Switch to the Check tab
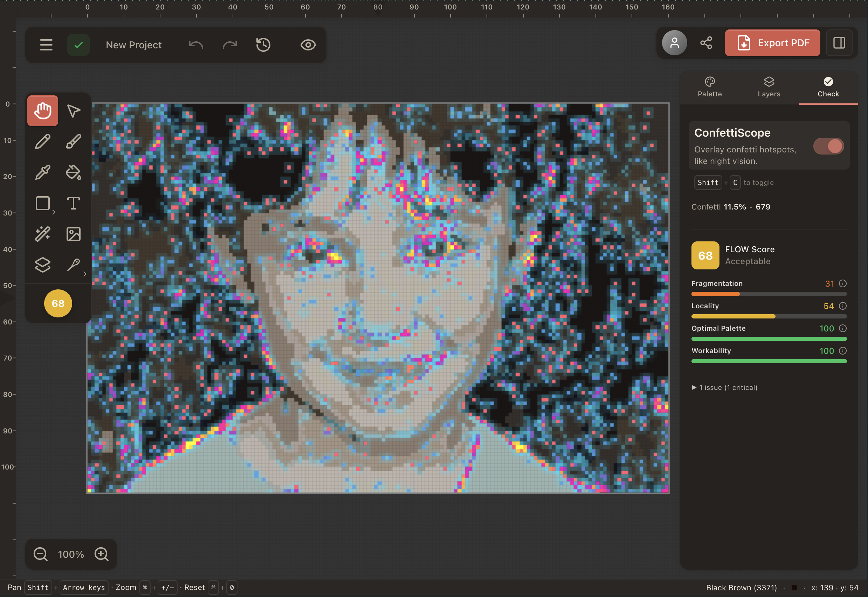 (828, 88)
